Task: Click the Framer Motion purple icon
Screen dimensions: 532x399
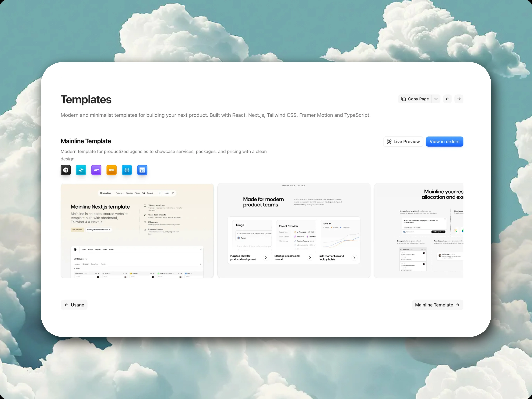Action: click(96, 170)
